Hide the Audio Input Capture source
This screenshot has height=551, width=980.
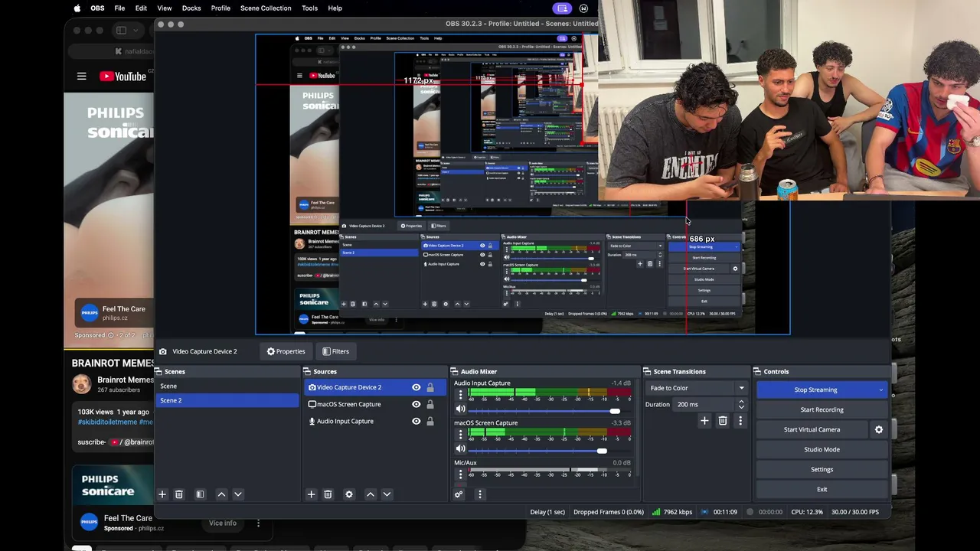pyautogui.click(x=416, y=421)
